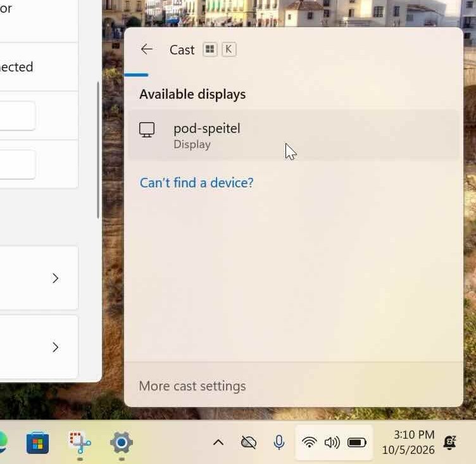Viewport: 476px width, 464px height.
Task: Click the lower input box in Settings window
Action: click(x=18, y=165)
